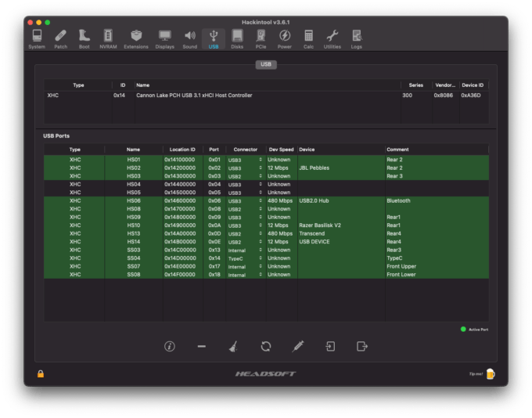Viewport: 532px width, 418px height.
Task: Click the Export icon below ports table
Action: tap(362, 346)
